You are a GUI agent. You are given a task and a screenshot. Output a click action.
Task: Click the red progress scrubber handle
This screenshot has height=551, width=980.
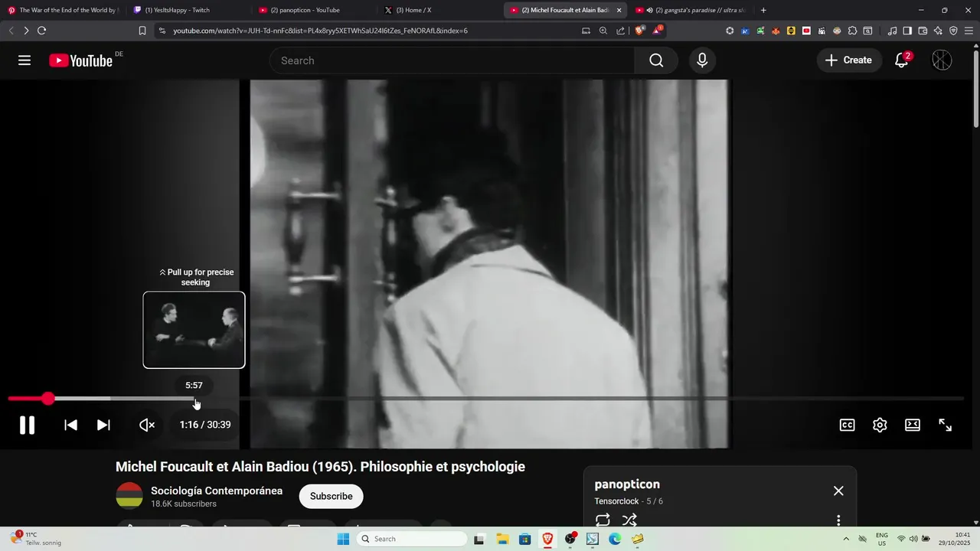[x=48, y=399]
